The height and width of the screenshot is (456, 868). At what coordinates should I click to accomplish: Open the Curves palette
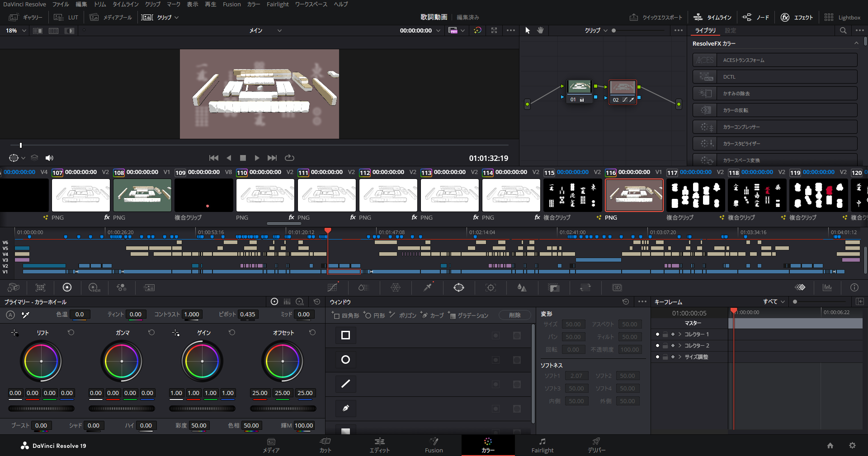332,287
